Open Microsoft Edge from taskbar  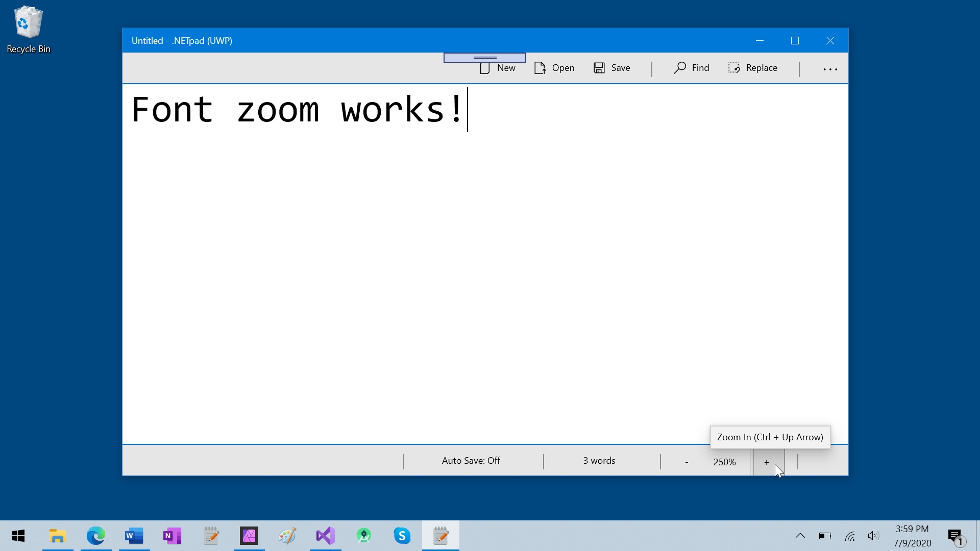[x=96, y=536]
